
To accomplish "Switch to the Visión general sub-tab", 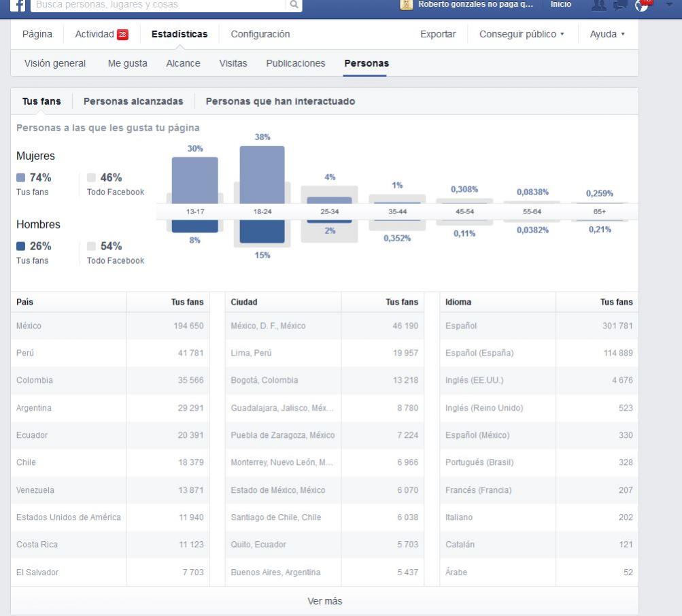I will pyautogui.click(x=55, y=63).
